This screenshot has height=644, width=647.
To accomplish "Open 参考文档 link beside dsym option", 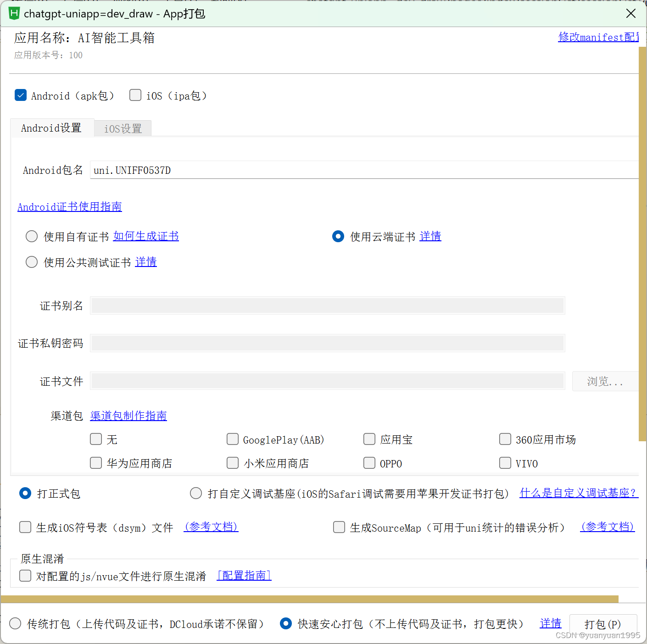I will click(x=211, y=527).
